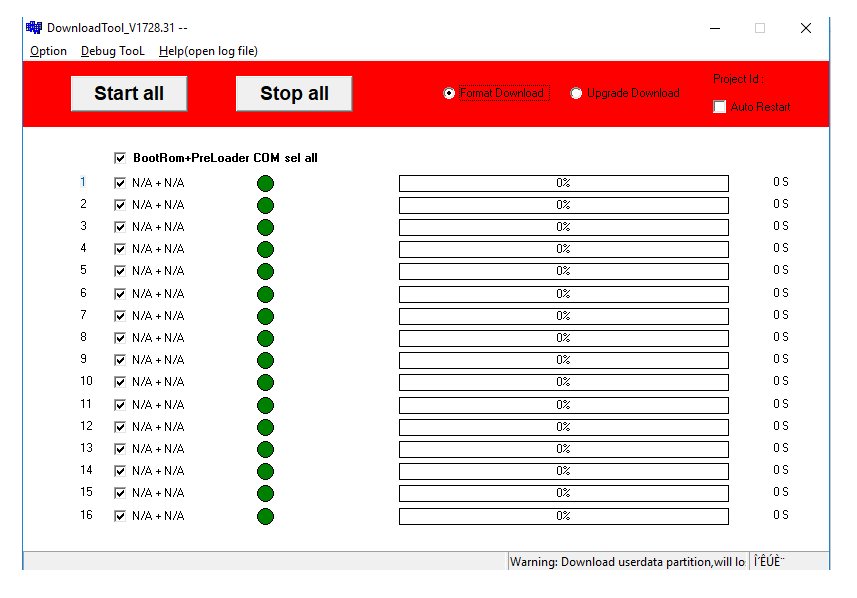Click green status indicator for row 5

coord(265,271)
